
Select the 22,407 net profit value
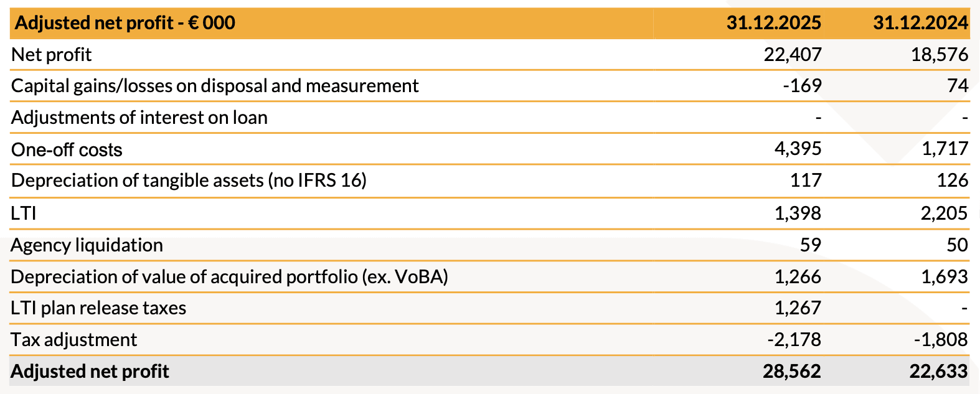tap(792, 55)
